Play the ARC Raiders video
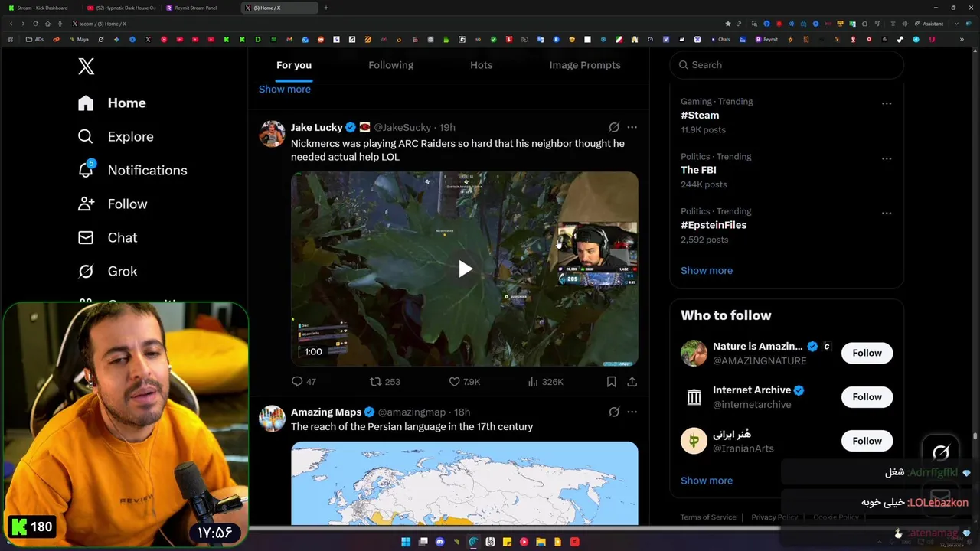Viewport: 980px width, 551px height. (465, 269)
